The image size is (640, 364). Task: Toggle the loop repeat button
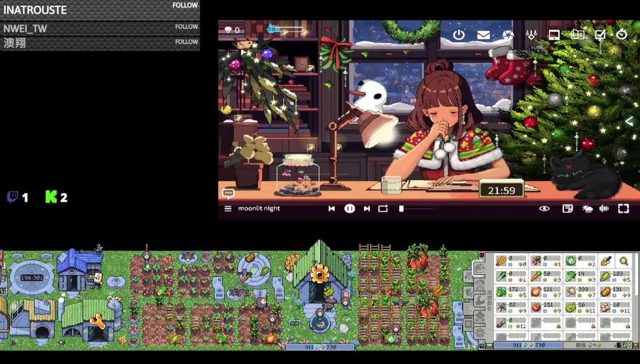tap(383, 208)
